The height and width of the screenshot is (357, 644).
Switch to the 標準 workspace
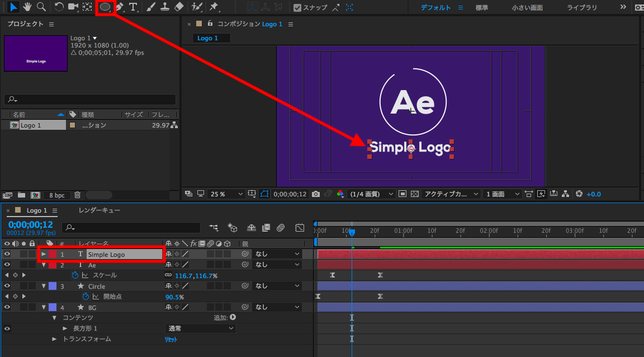[482, 7]
